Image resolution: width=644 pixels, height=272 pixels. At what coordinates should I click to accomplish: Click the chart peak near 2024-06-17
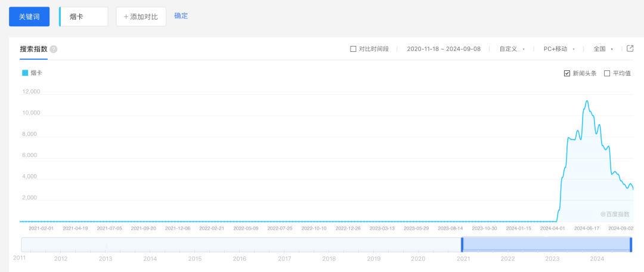tap(587, 101)
